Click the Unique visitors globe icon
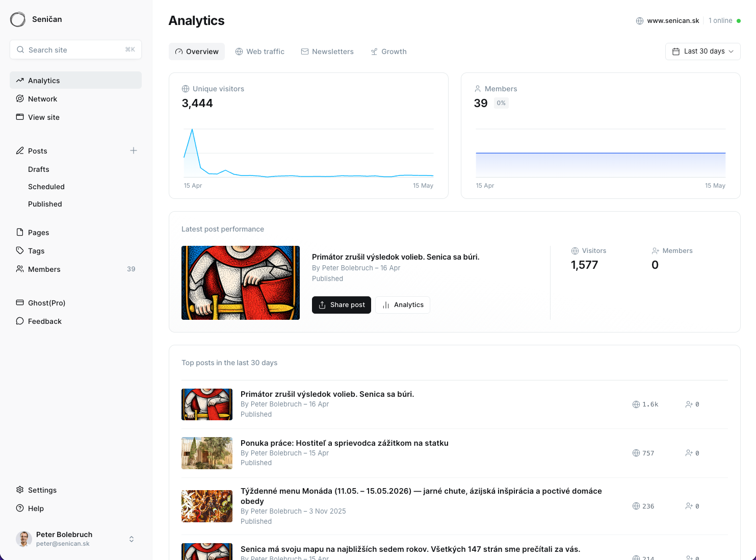The image size is (756, 560). click(186, 89)
